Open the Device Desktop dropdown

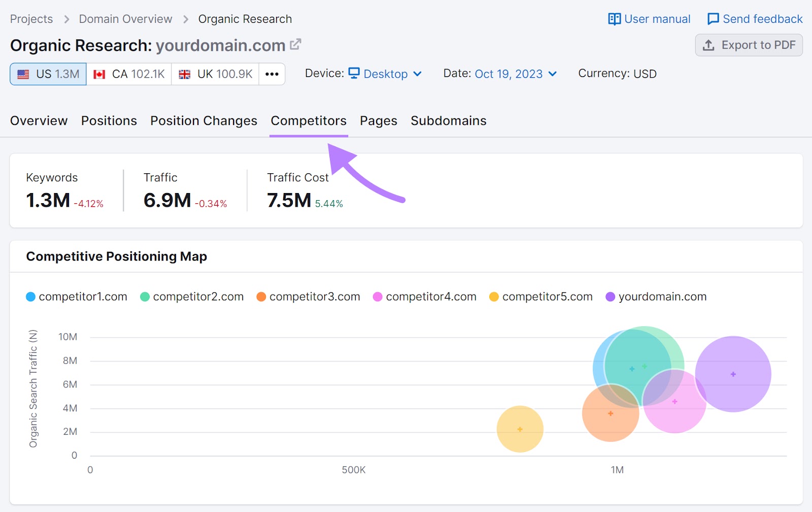coord(386,74)
